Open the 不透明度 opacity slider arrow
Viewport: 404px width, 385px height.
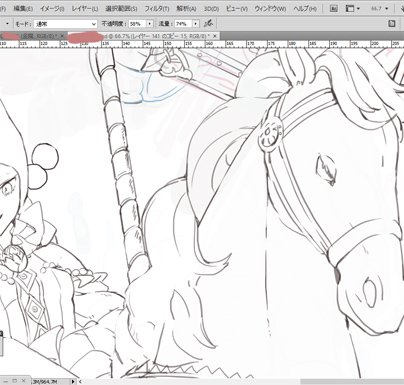click(150, 24)
